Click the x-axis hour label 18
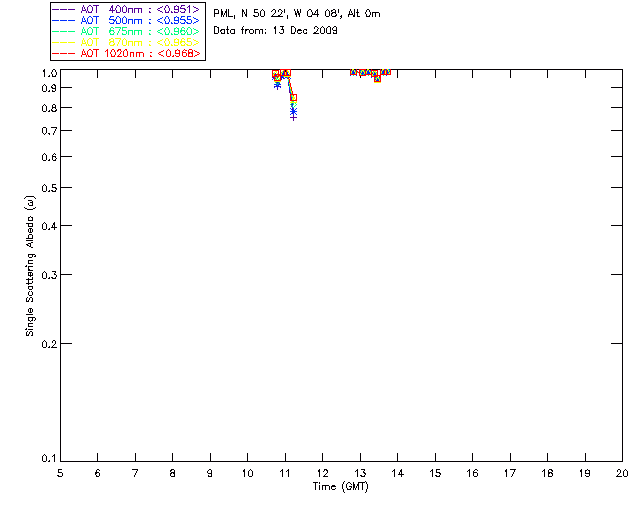Image resolution: width=640 pixels, height=512 pixels. pyautogui.click(x=548, y=473)
